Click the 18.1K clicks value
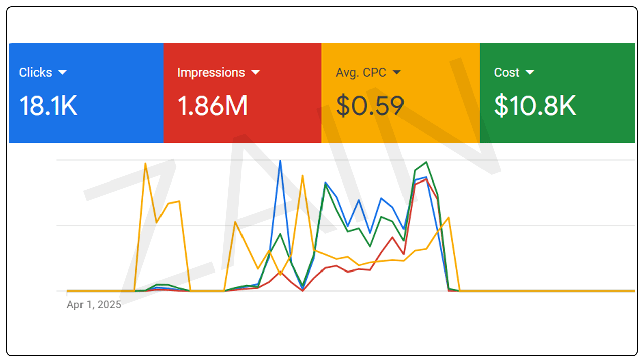Screen dimensions: 644x362 coord(48,106)
